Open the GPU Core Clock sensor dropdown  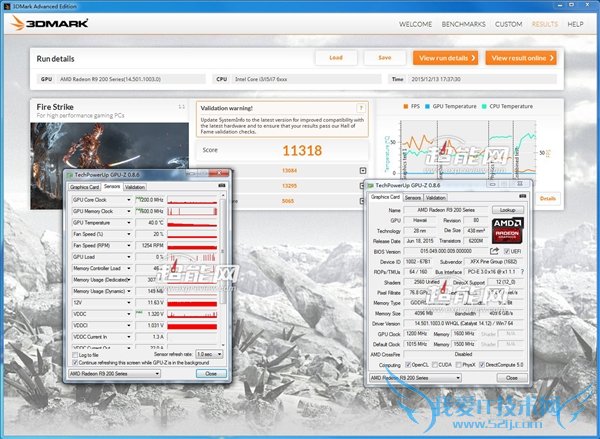point(129,200)
